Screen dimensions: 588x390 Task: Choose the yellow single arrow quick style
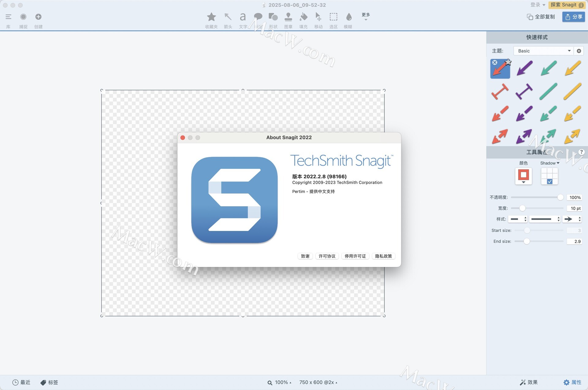pyautogui.click(x=572, y=68)
